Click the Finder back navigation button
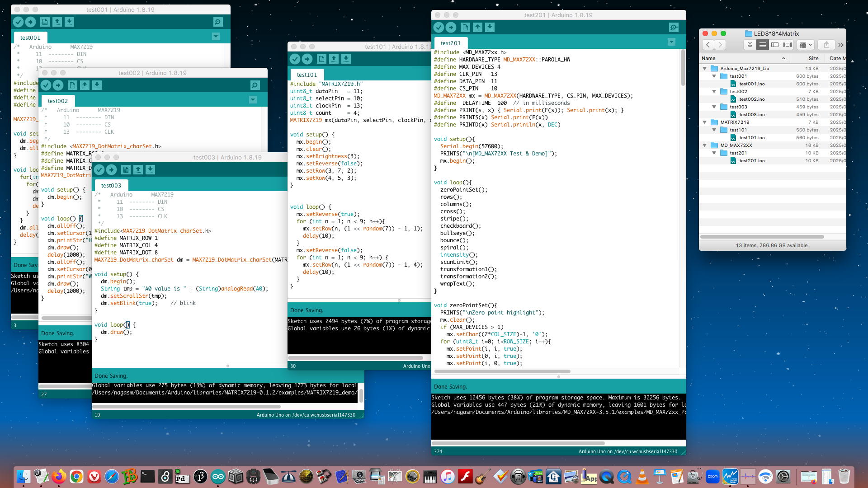 coord(708,45)
